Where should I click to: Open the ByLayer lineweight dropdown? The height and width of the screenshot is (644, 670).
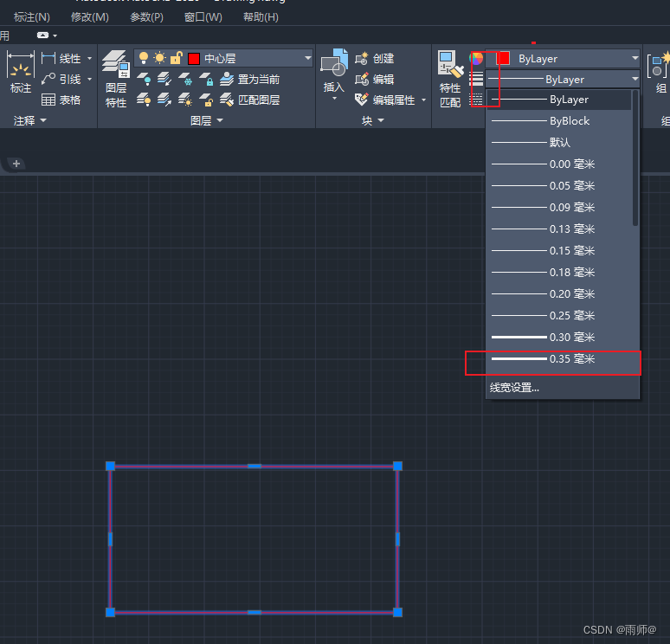(x=635, y=79)
